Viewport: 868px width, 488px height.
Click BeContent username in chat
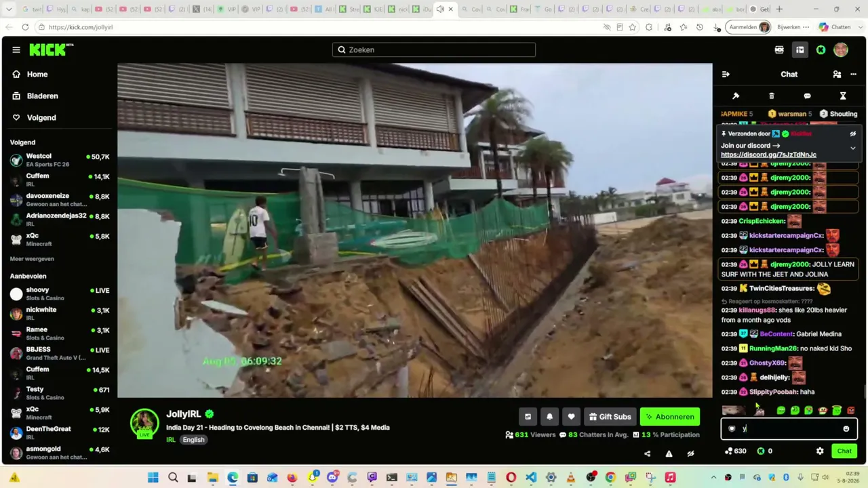[776, 334]
